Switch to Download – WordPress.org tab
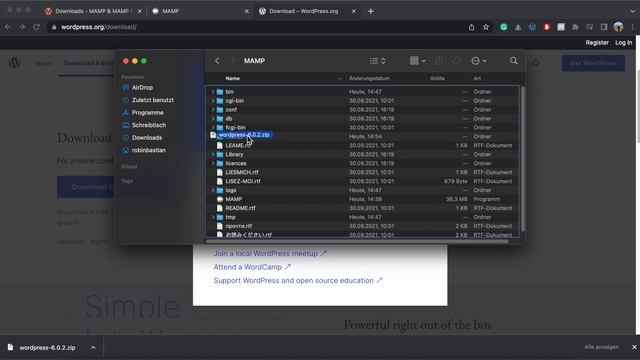The image size is (640, 360). point(304,11)
